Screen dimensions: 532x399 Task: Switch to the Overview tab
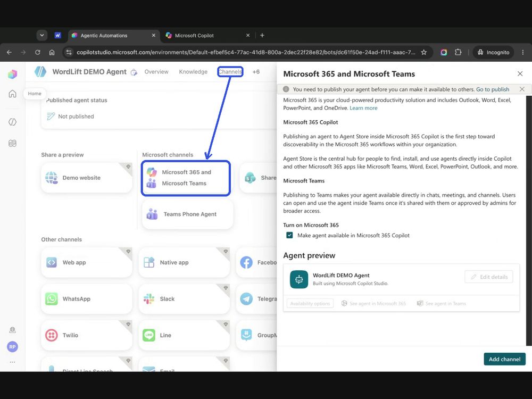click(156, 72)
